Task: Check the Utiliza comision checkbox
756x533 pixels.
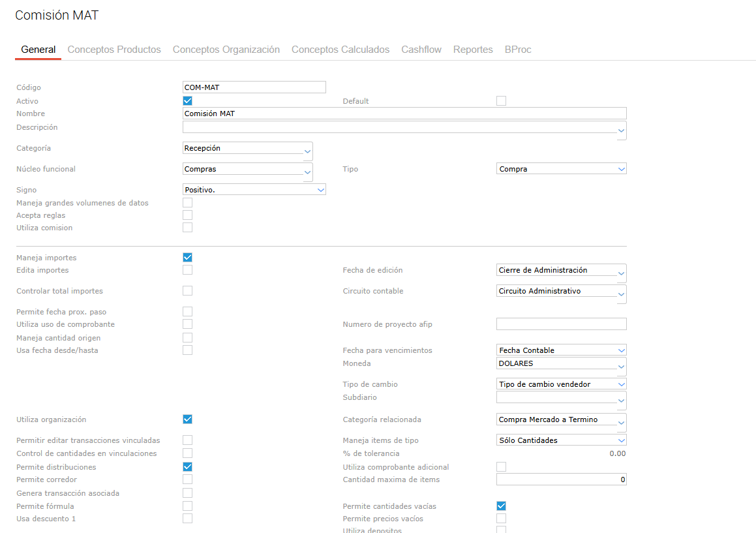Action: pyautogui.click(x=188, y=228)
